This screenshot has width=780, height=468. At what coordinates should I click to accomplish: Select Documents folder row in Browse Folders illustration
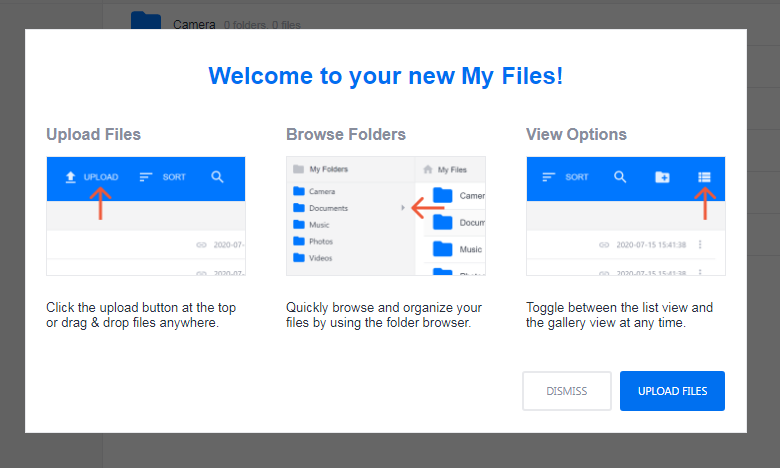coord(351,208)
